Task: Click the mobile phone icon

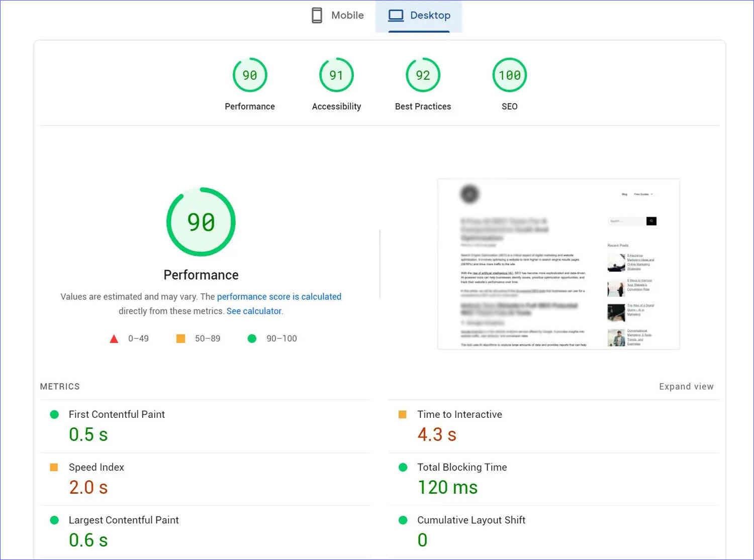Action: click(316, 15)
